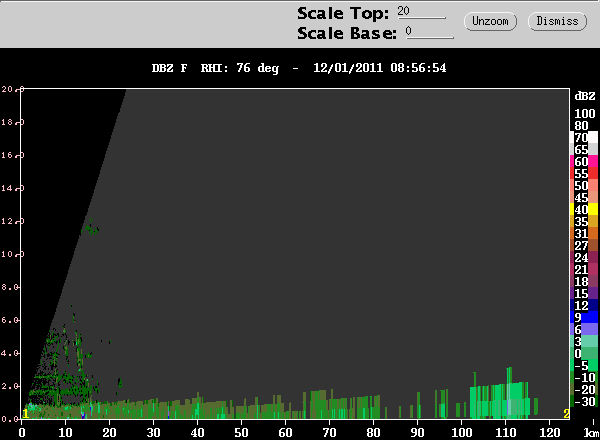The width and height of the screenshot is (600, 440).
Task: Click the dBZ legend header label
Action: (585, 96)
